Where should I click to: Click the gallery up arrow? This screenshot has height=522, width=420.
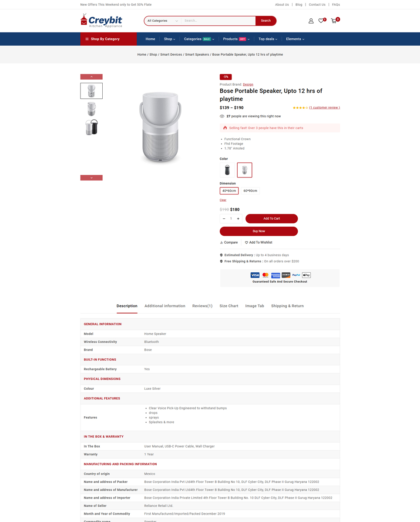point(91,77)
